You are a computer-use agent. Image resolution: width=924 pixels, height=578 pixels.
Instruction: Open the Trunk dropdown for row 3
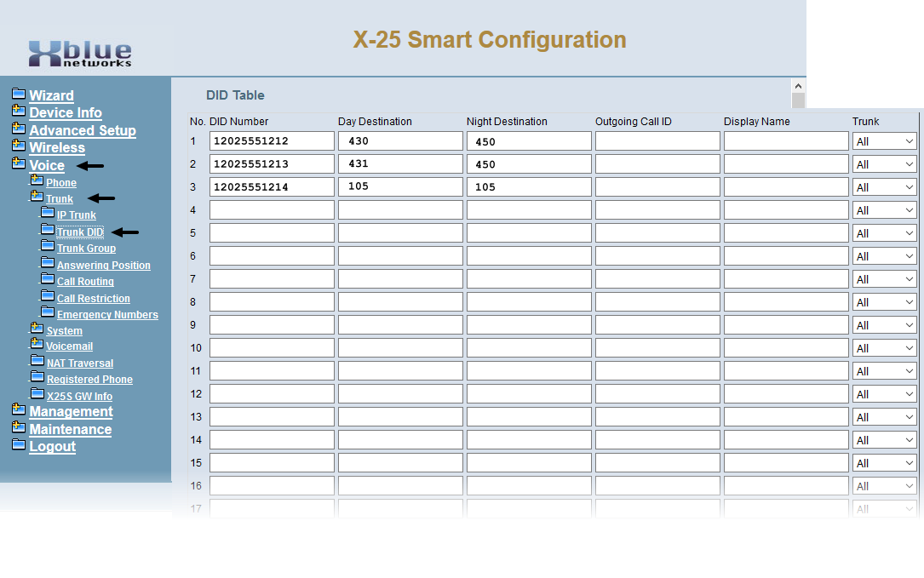coord(884,187)
